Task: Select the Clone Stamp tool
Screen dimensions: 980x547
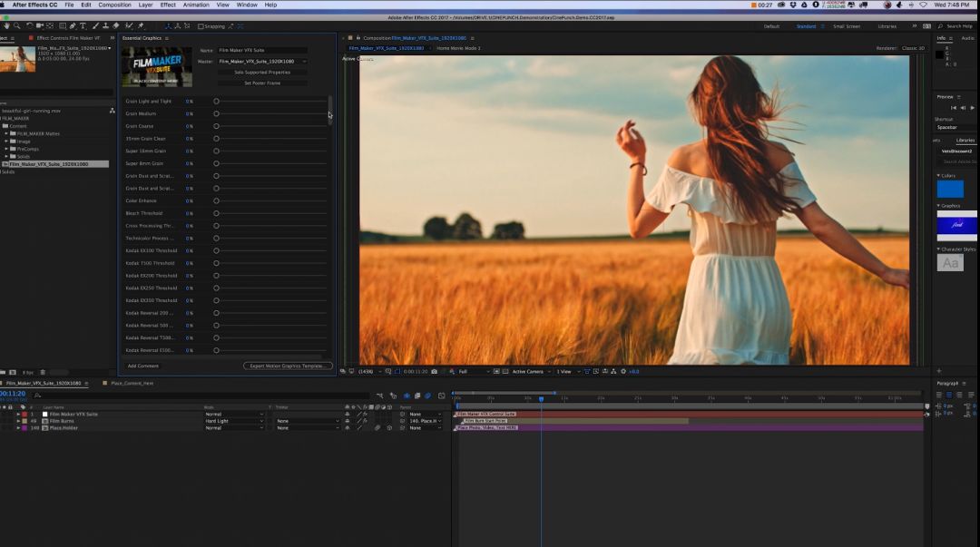Action: coord(105,26)
